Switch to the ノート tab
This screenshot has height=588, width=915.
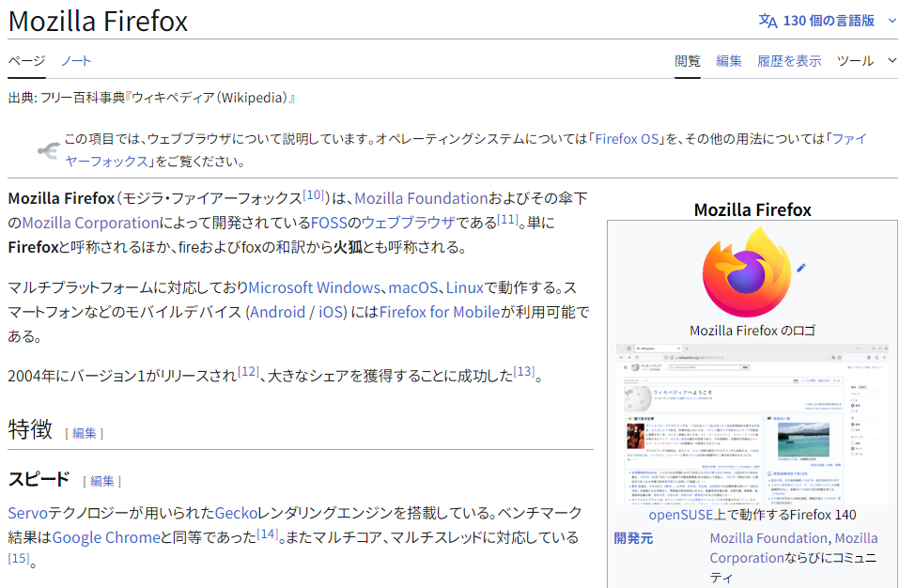point(76,61)
